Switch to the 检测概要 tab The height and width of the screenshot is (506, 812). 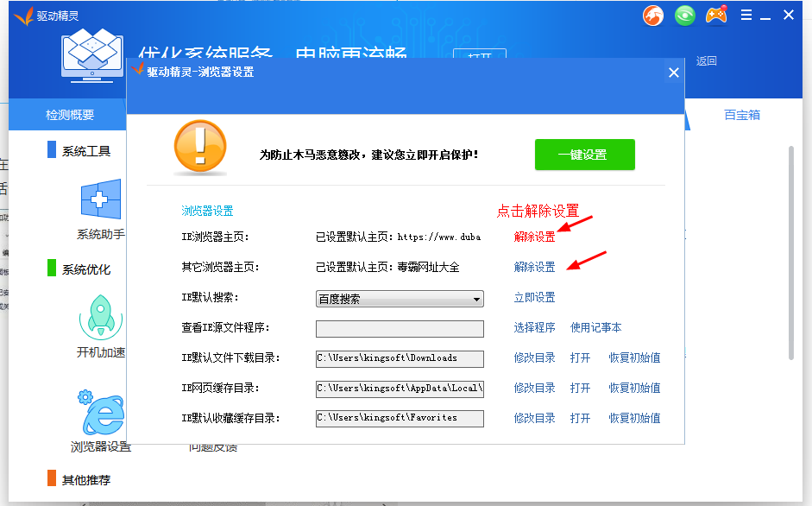click(68, 115)
